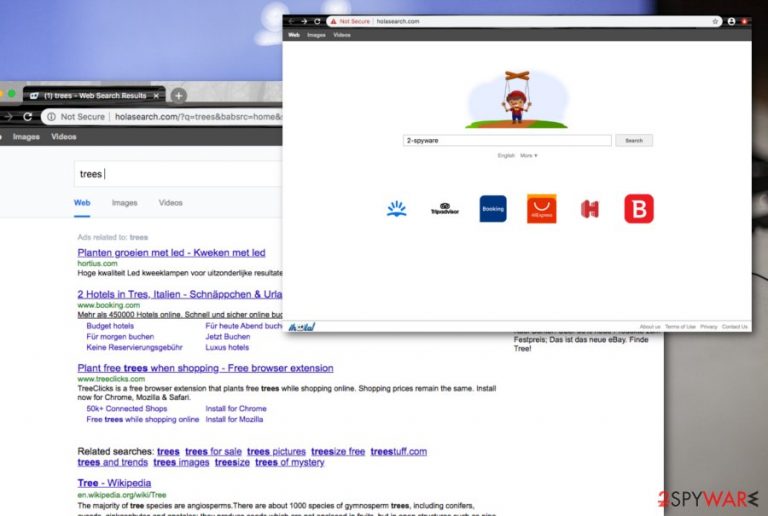This screenshot has height=516, width=768.
Task: Switch to Images results tab under trees search
Action: pos(124,203)
